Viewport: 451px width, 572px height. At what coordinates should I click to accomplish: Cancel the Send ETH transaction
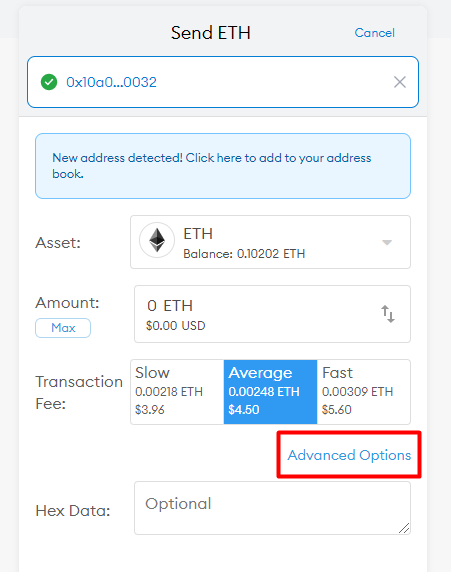pos(375,33)
